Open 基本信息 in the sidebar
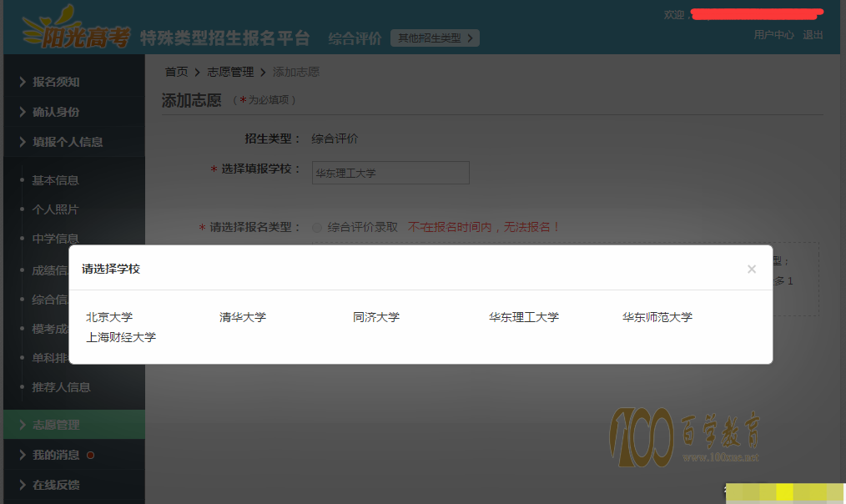Image resolution: width=846 pixels, height=504 pixels. pyautogui.click(x=55, y=180)
